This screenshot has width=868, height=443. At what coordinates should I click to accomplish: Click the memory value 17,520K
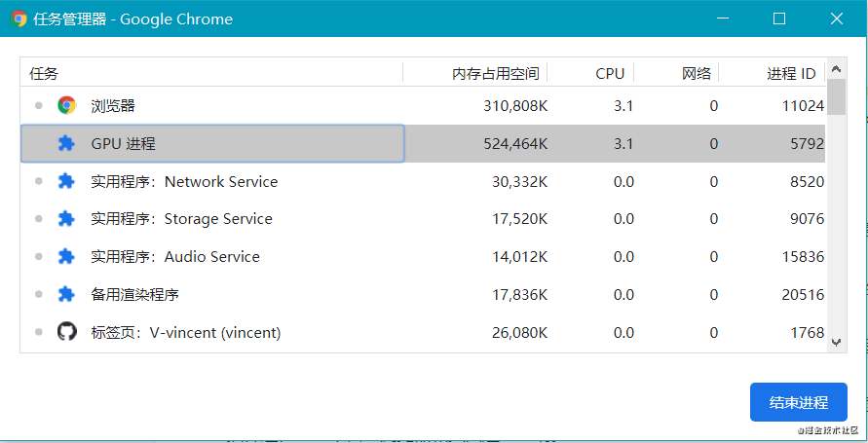[x=520, y=219]
